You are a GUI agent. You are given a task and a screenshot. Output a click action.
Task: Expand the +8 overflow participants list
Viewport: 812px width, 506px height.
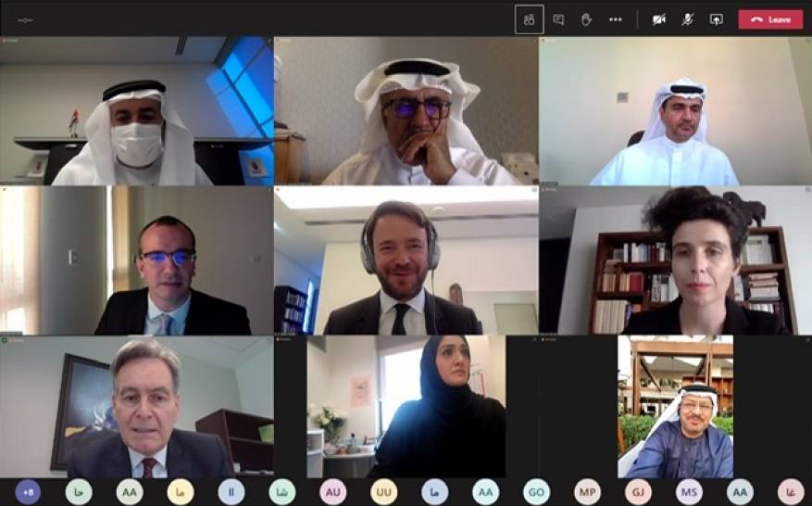[28, 491]
